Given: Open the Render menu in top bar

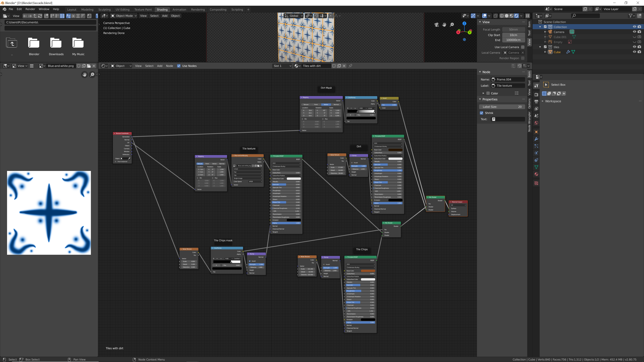Looking at the screenshot, I should pyautogui.click(x=30, y=9).
